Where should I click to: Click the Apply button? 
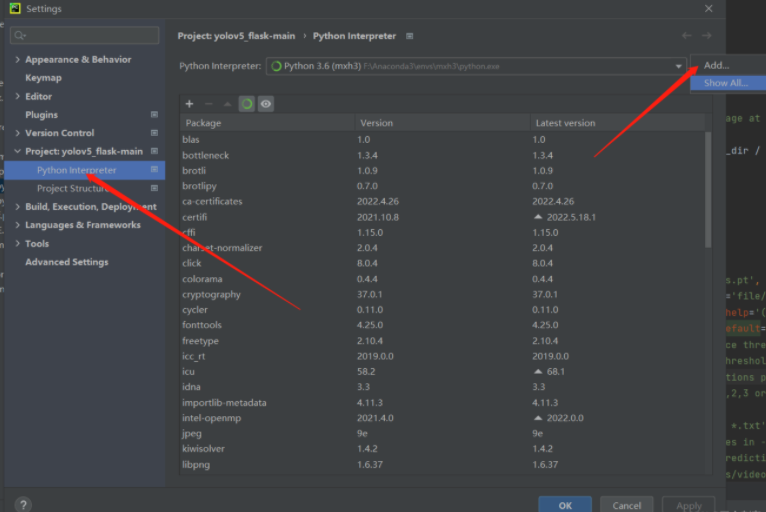(689, 505)
